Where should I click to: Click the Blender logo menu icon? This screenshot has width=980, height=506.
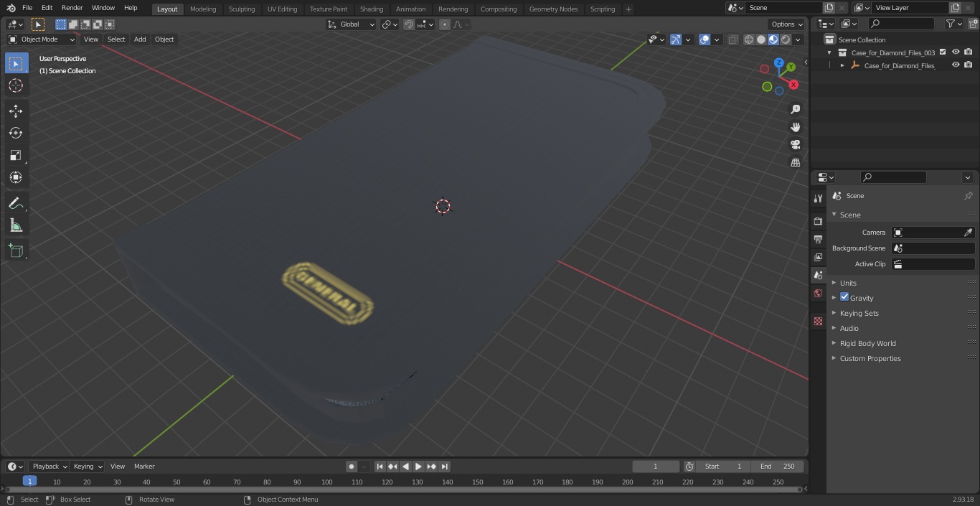pyautogui.click(x=11, y=8)
